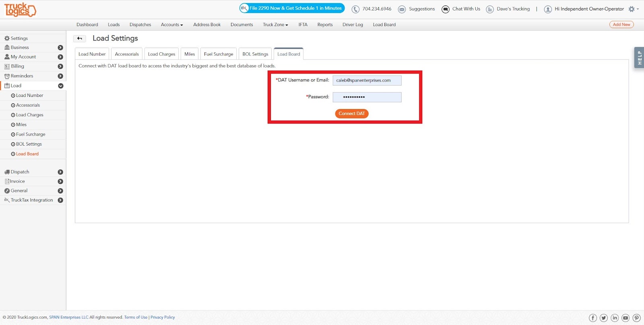Expand the Reminders section arrow

coord(60,76)
